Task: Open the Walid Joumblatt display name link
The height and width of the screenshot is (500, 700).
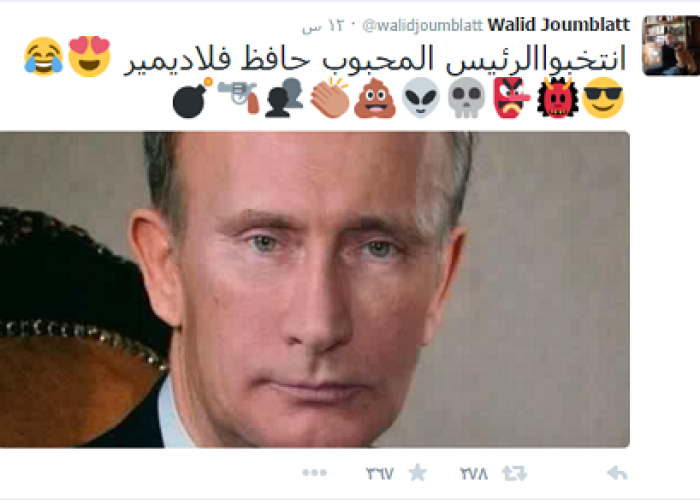Action: coord(558,25)
